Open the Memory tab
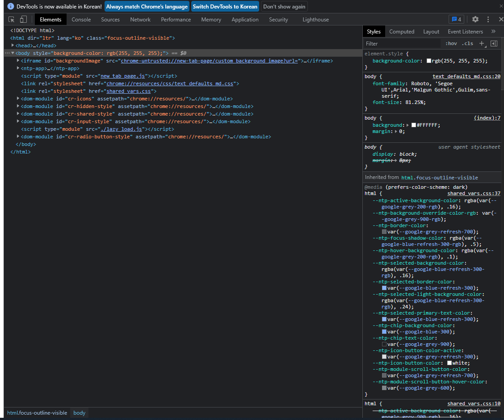504x420 pixels. coord(211,20)
